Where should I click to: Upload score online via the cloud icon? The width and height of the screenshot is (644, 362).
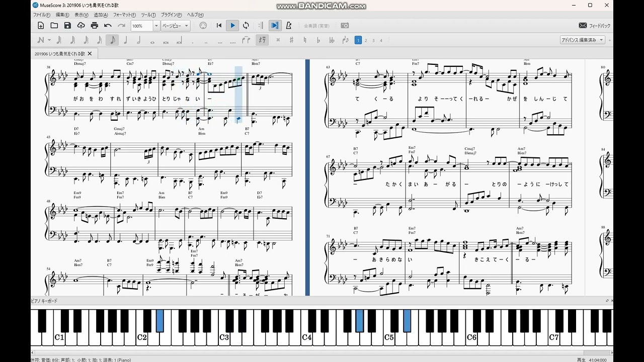coord(81,26)
